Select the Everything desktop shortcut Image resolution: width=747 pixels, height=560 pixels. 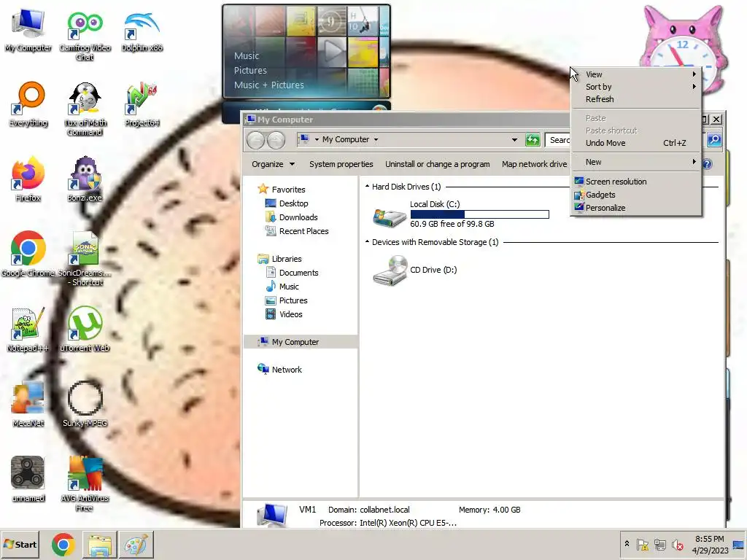[28, 105]
